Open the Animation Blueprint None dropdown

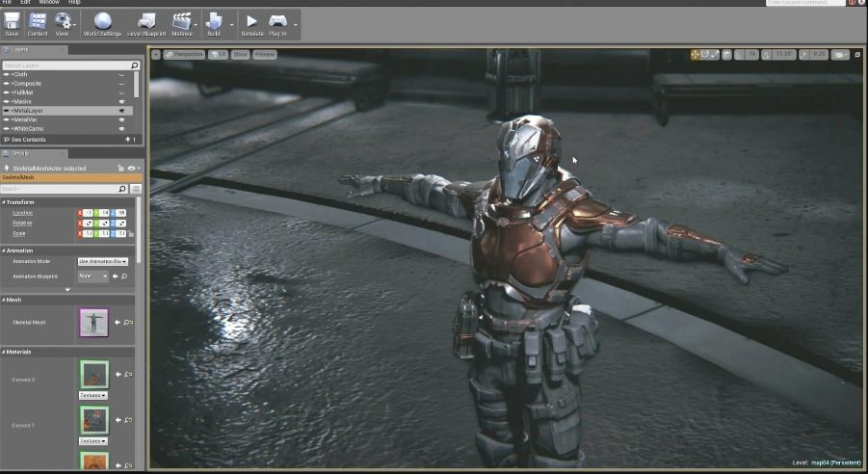click(93, 276)
